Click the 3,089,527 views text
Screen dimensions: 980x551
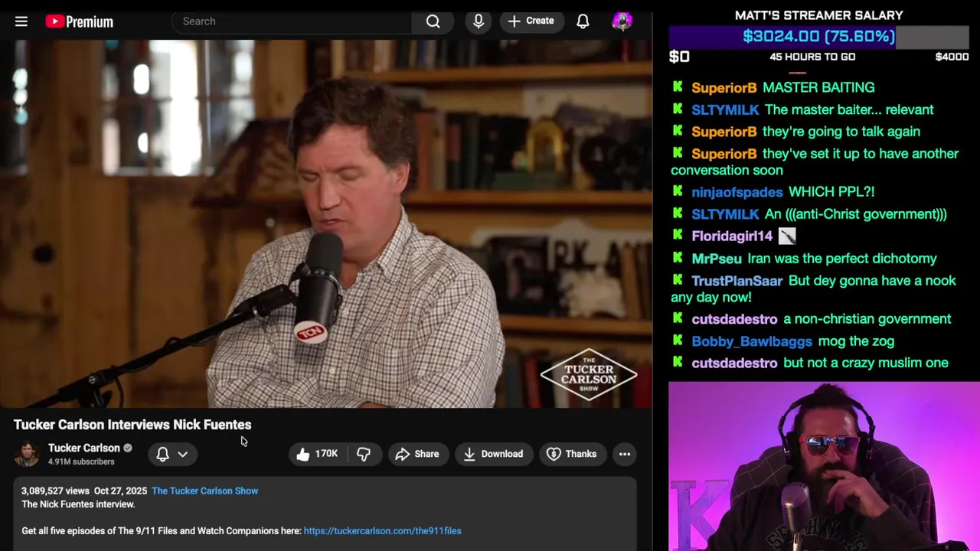click(55, 491)
